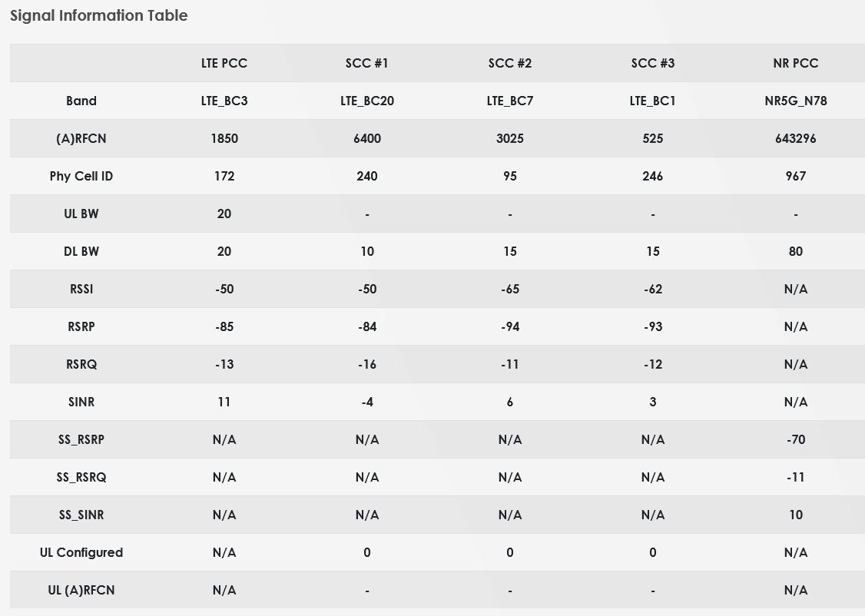Select the NR PCC column header
The height and width of the screenshot is (616, 865).
coord(796,63)
